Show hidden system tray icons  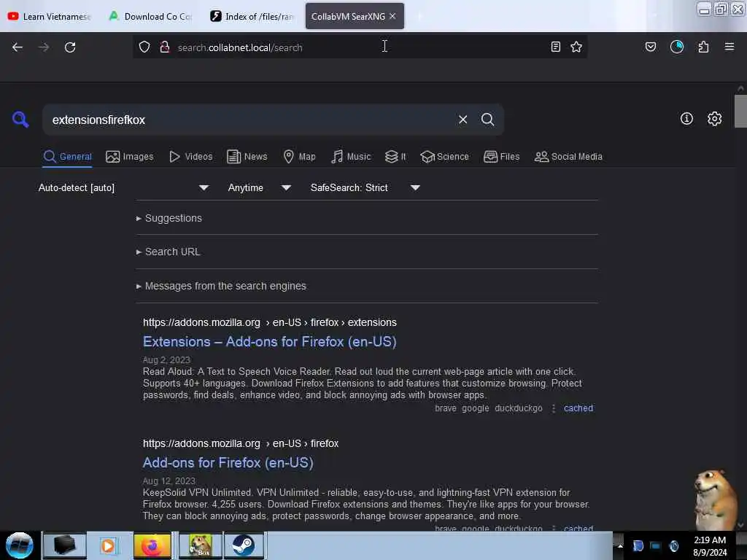(620, 545)
